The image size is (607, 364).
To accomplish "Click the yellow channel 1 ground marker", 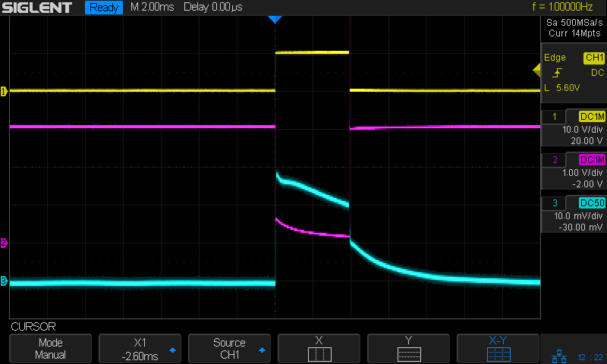I will click(4, 91).
